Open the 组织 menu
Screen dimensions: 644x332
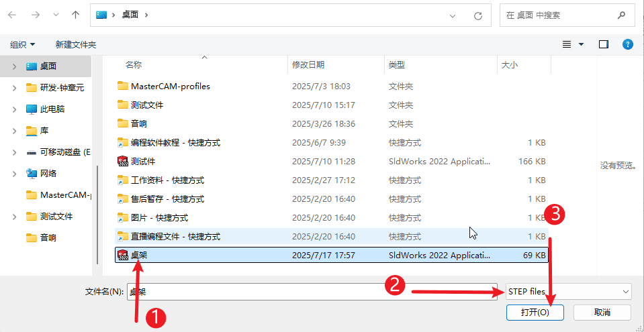click(x=23, y=44)
